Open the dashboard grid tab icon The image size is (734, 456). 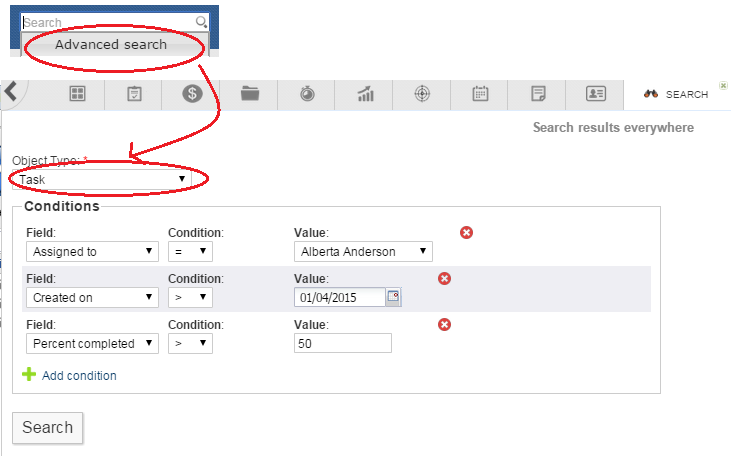click(76, 94)
